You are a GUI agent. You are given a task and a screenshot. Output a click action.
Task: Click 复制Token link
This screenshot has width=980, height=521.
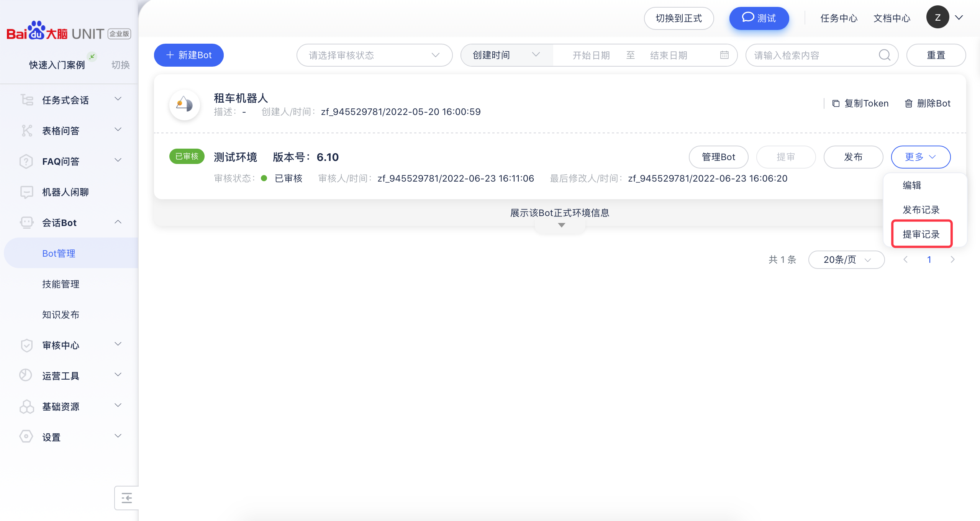tap(860, 103)
